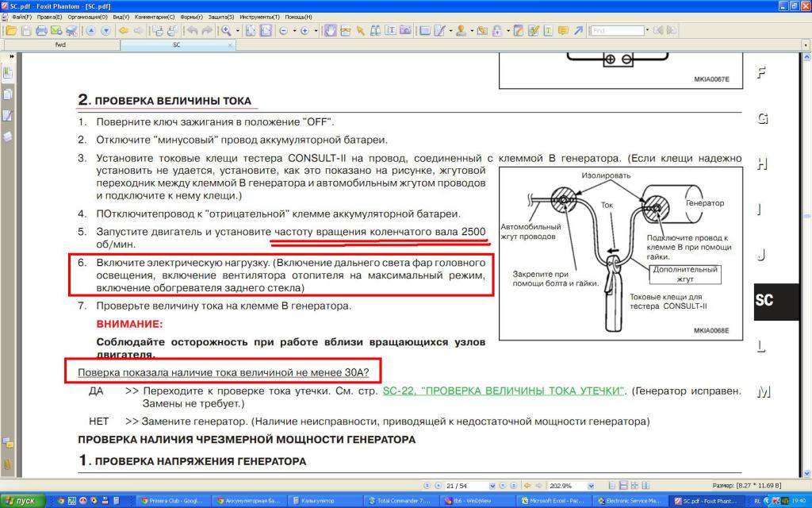812x508 pixels.
Task: Click the Save diskette icon
Action: (x=26, y=31)
